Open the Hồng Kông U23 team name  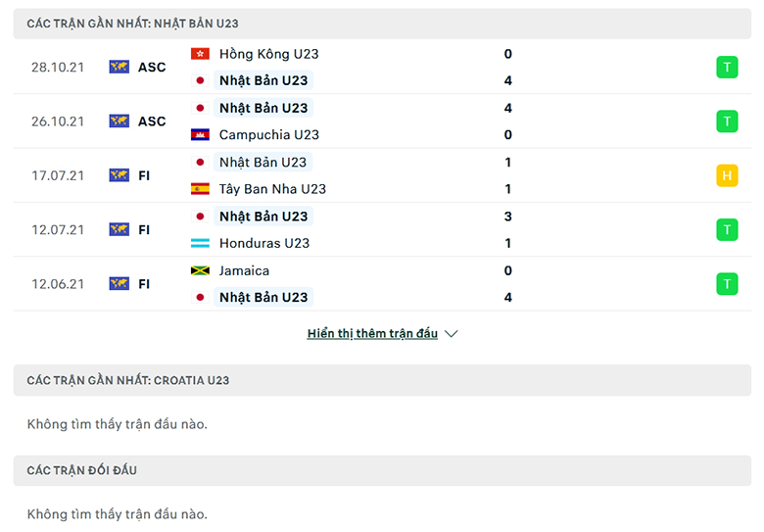(269, 54)
